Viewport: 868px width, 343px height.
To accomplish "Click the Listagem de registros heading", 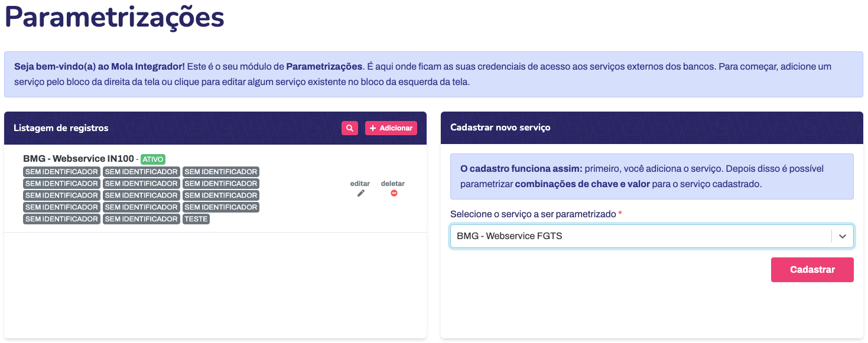I will pos(61,128).
